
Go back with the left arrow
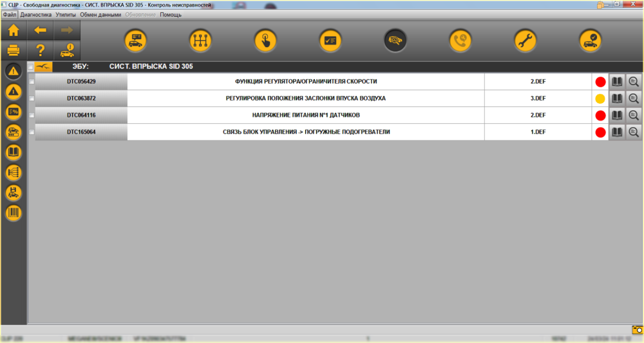(x=40, y=30)
